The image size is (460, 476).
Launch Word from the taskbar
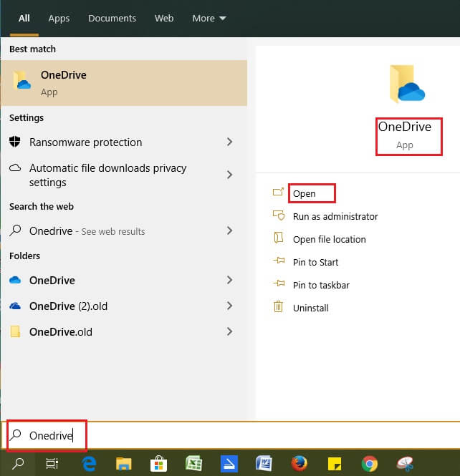pos(264,464)
